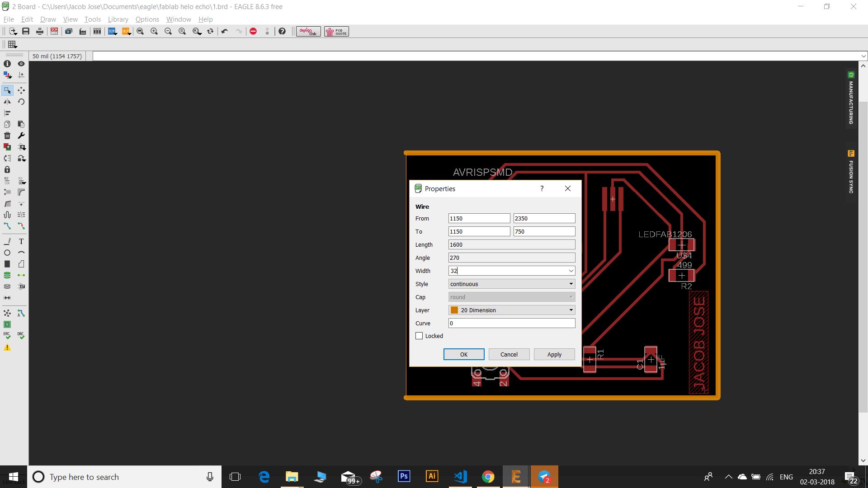Click the Curve input field

(511, 323)
